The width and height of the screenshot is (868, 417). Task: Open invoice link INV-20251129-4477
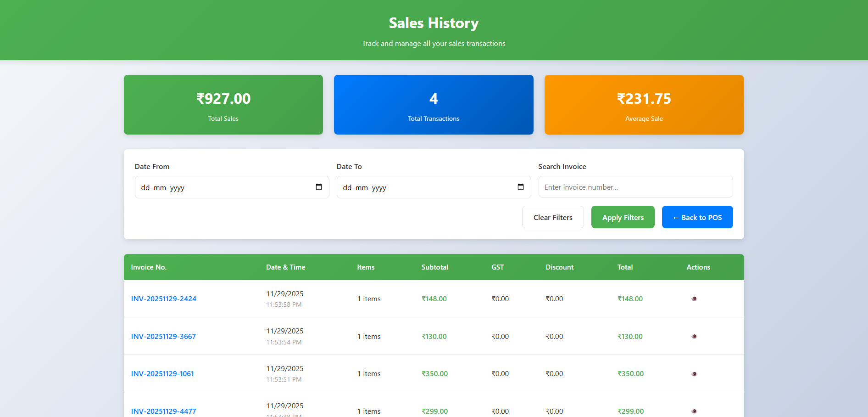tap(163, 411)
